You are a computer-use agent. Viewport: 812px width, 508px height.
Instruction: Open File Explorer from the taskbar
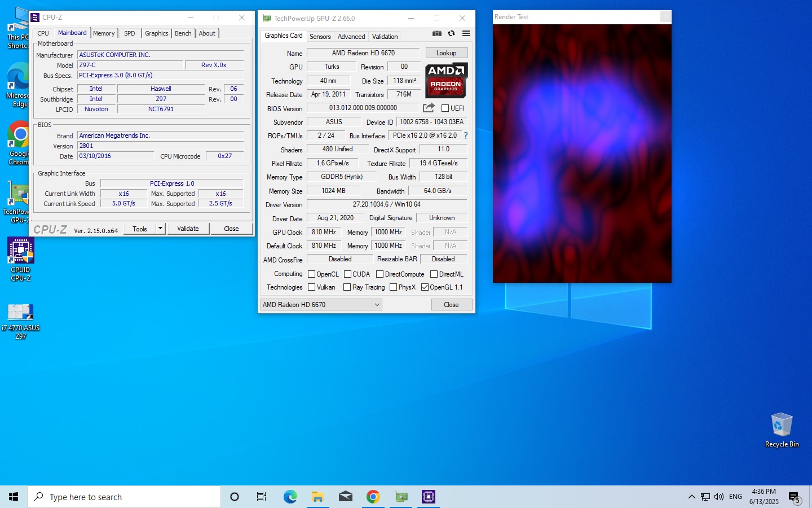click(317, 497)
